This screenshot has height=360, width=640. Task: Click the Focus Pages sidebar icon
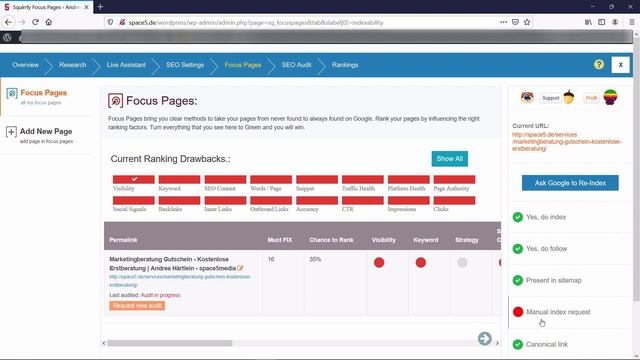(12, 93)
